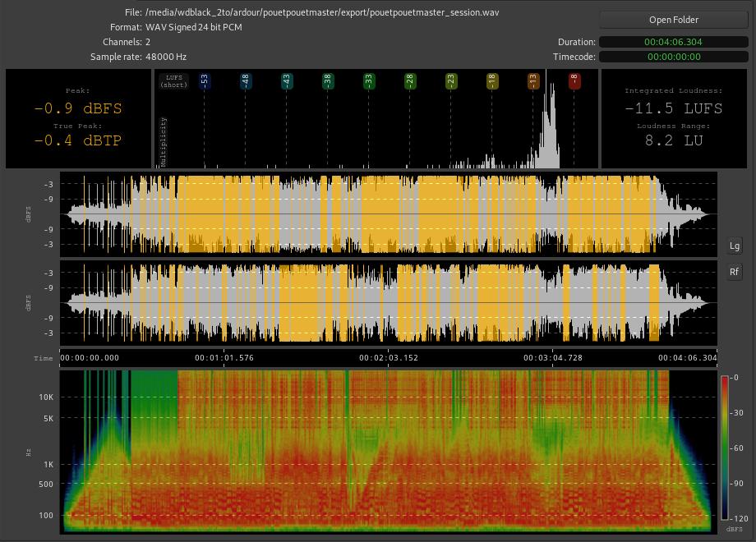Toggle the Rf rectified waveform button
The width and height of the screenshot is (756, 542).
(734, 272)
